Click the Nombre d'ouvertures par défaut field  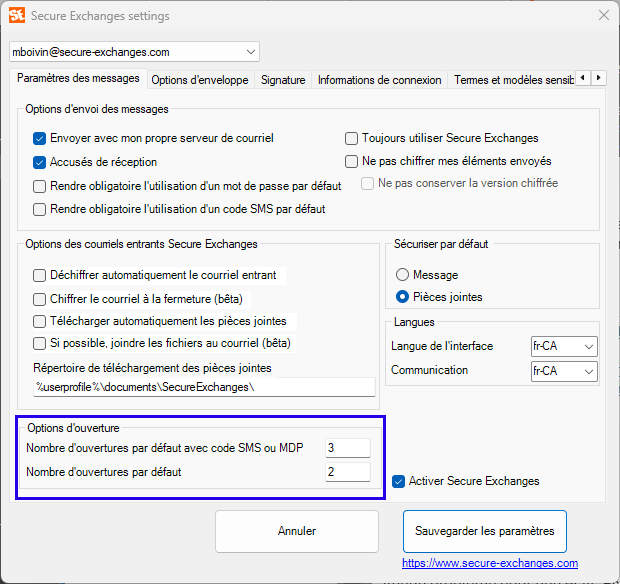click(348, 472)
